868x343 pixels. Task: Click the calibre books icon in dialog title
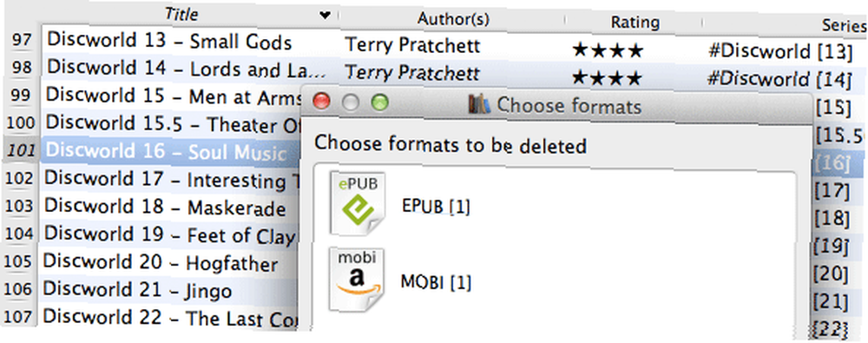pyautogui.click(x=479, y=103)
